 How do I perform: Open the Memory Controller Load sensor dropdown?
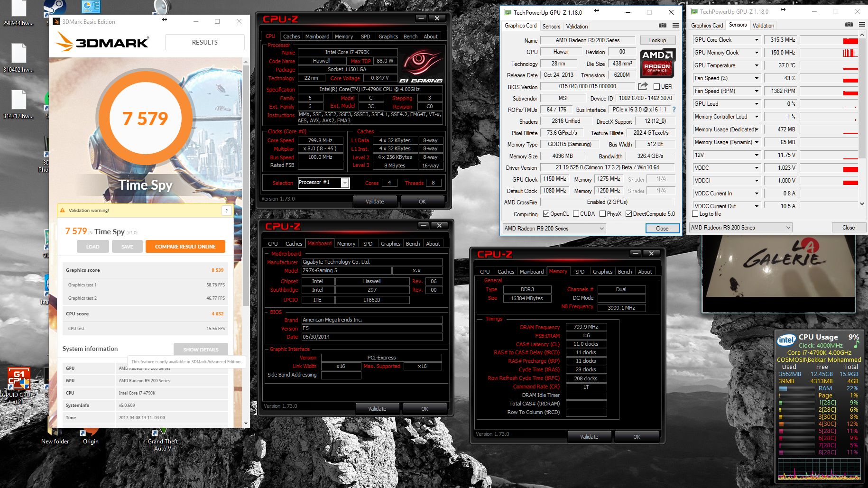[757, 117]
